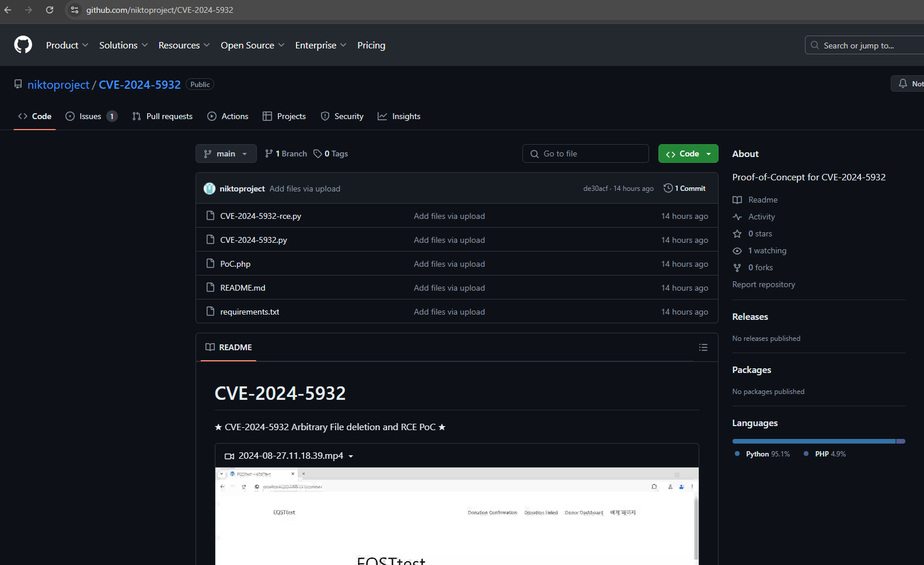Click the Python language color dot
The image size is (924, 565).
point(737,454)
